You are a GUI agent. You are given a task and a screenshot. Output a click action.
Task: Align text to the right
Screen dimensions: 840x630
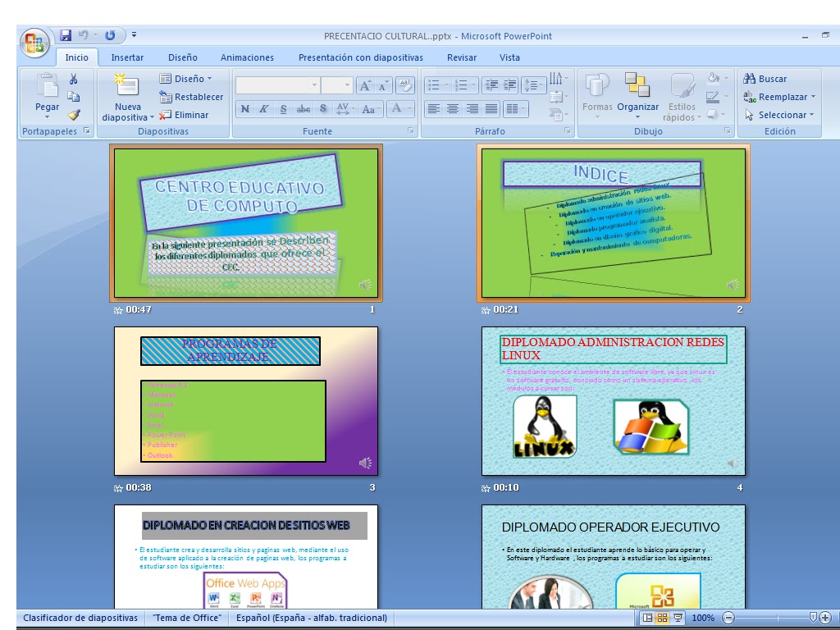pyautogui.click(x=472, y=109)
